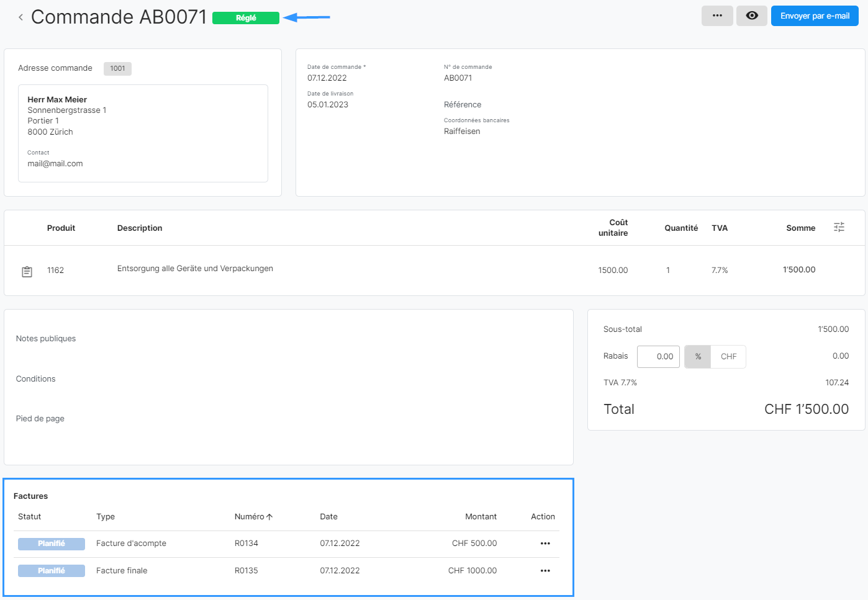Screen dimensions: 868x600
Task: Switch discount type to CHF
Action: [x=728, y=357]
